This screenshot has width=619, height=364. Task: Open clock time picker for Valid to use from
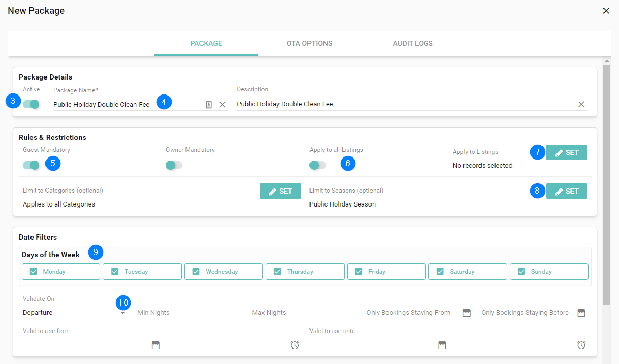pyautogui.click(x=295, y=345)
